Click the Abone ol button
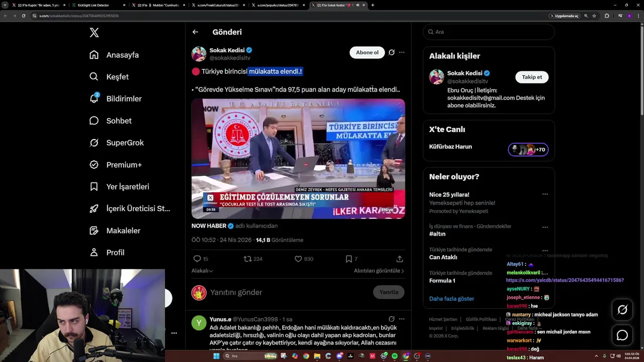This screenshot has height=362, width=644. 367,52
